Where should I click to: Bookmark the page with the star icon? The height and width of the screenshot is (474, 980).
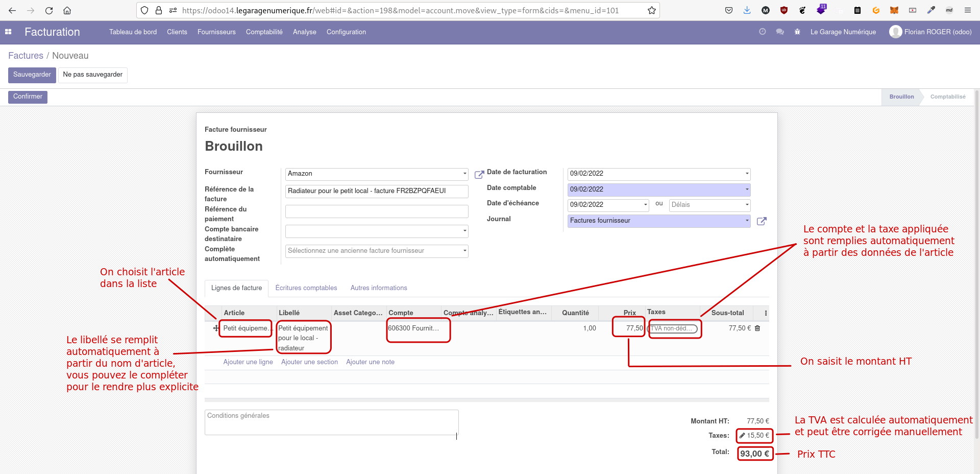coord(651,10)
